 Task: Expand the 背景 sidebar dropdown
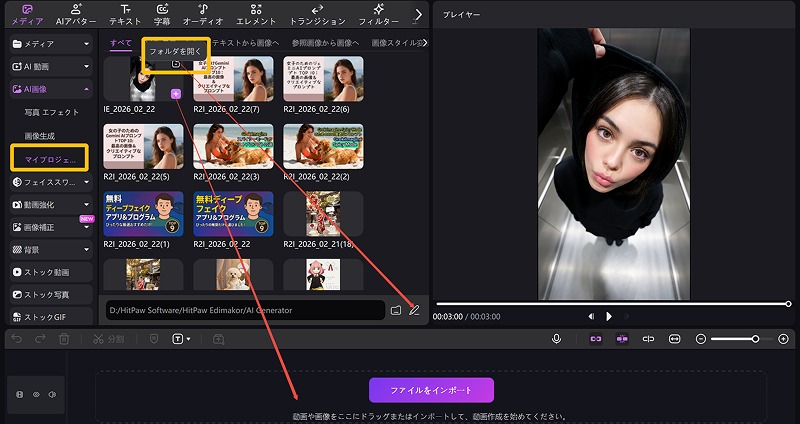click(x=86, y=250)
